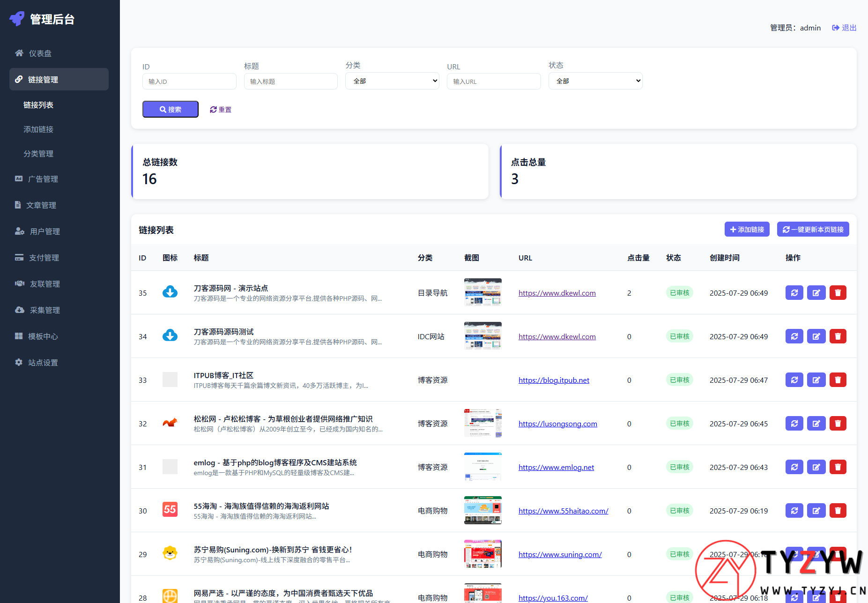Open 仪表盘 dashboard in sidebar
The image size is (868, 603).
pyautogui.click(x=40, y=53)
